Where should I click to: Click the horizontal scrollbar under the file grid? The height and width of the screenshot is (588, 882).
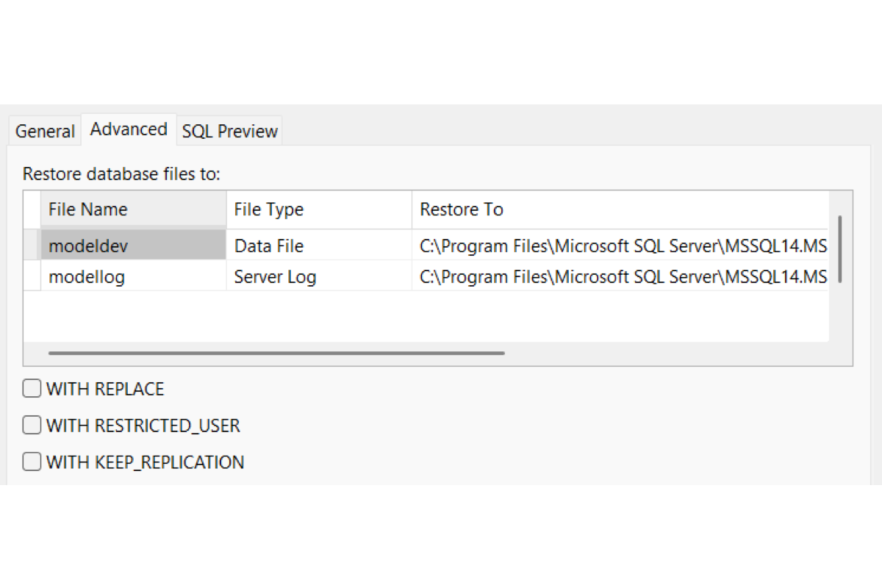276,354
